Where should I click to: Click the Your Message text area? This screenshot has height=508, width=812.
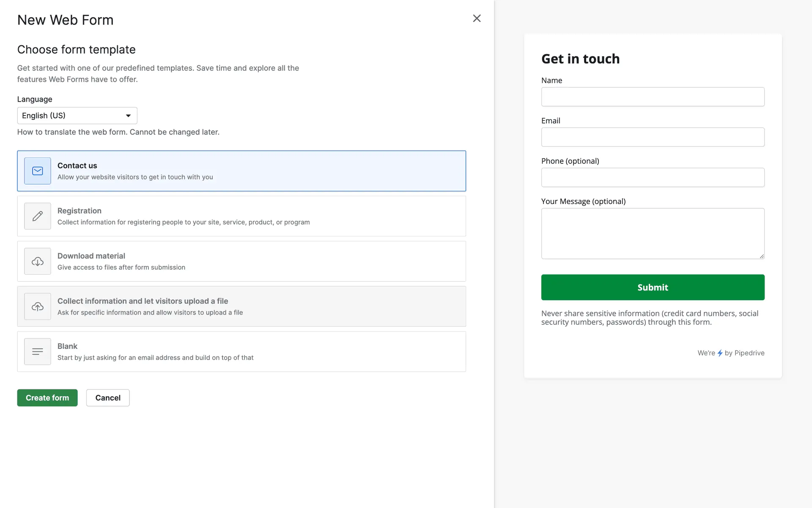pyautogui.click(x=653, y=233)
